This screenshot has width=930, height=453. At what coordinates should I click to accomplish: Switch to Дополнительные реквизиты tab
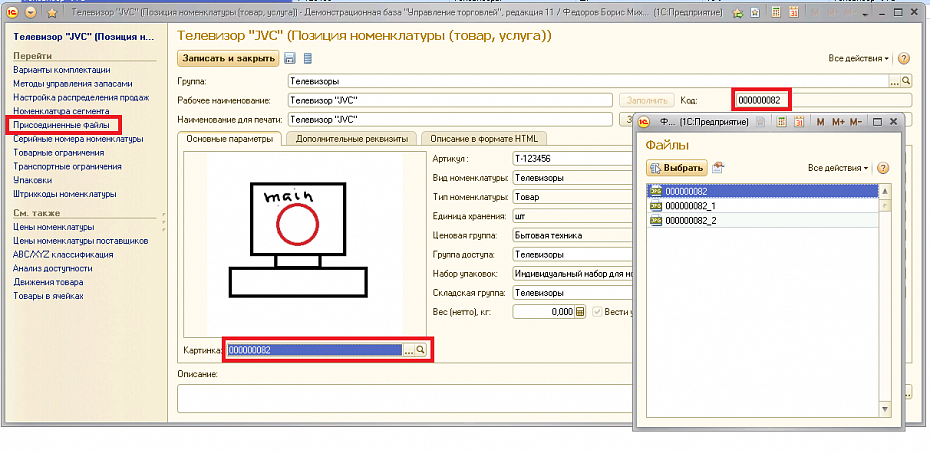click(x=351, y=139)
